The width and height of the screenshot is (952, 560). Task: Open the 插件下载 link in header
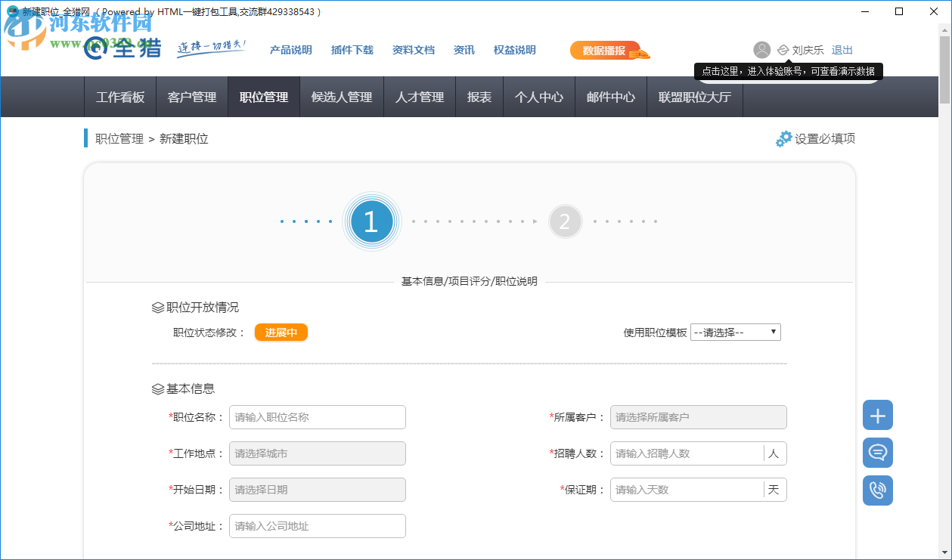[352, 50]
